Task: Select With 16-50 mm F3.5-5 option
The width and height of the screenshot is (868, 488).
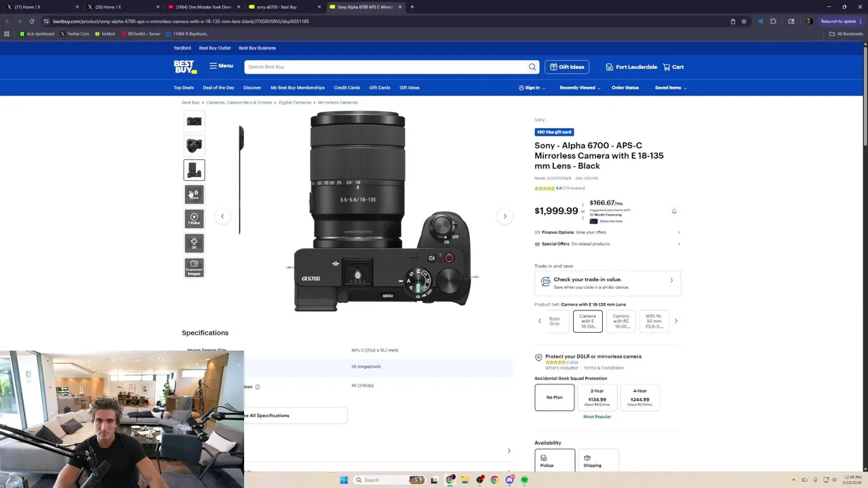Action: pos(654,321)
